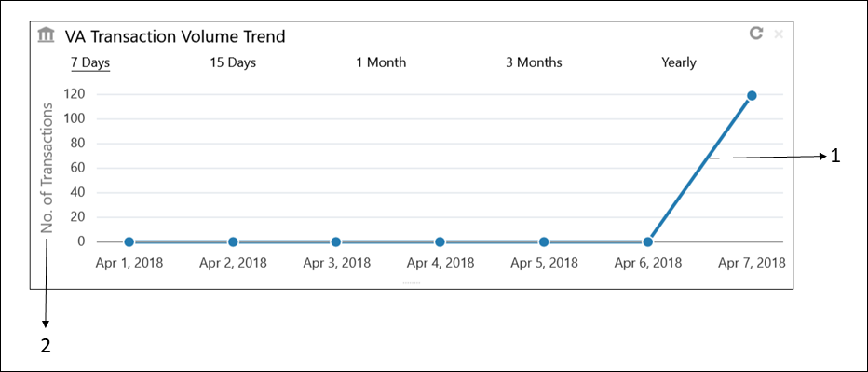The width and height of the screenshot is (868, 372).
Task: Click the Apr 7, 2018 axis label
Action: [x=752, y=263]
